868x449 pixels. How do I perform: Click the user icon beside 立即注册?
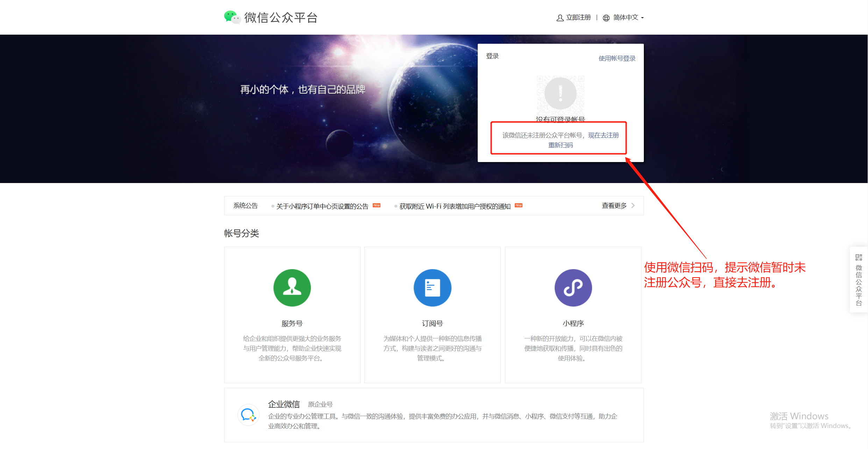pyautogui.click(x=560, y=18)
